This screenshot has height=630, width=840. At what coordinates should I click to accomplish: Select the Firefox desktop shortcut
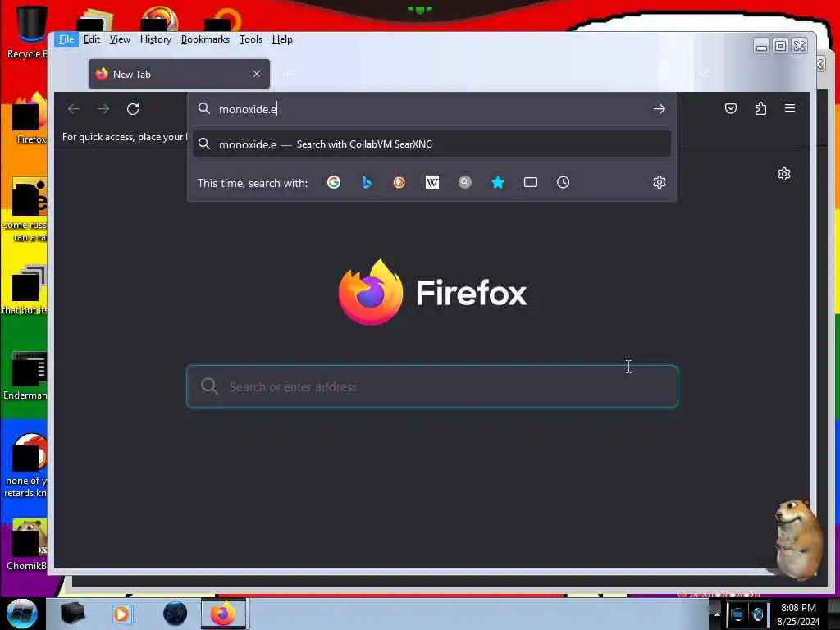coord(30,119)
